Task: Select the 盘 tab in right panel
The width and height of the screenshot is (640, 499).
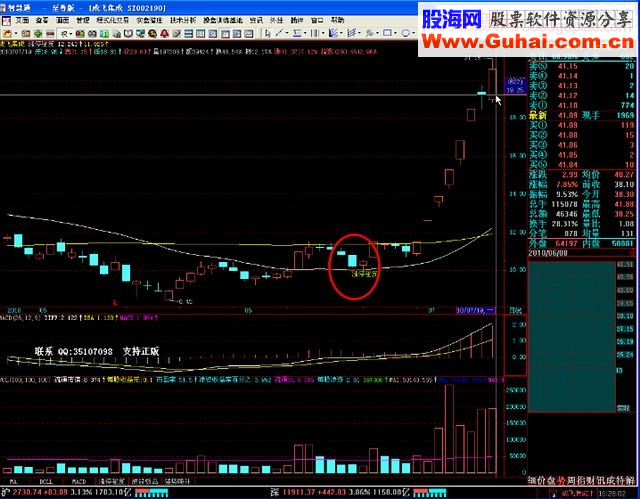Action: coord(552,481)
